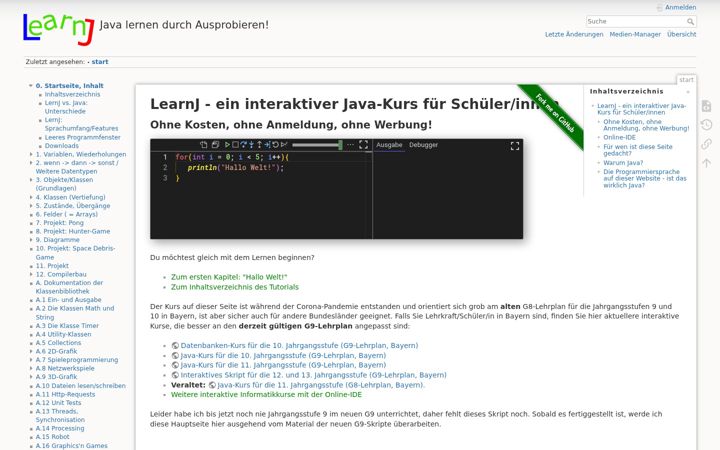Expand '5. Zustände, Übergänge' tree node
Screen dimensions: 720x450
tap(31, 206)
